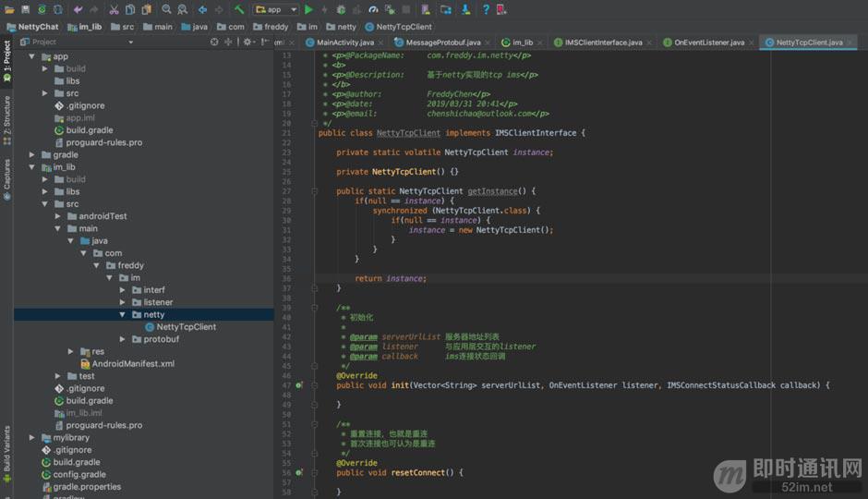The width and height of the screenshot is (868, 499).
Task: Open the app run configuration dropdown
Action: coord(275,9)
